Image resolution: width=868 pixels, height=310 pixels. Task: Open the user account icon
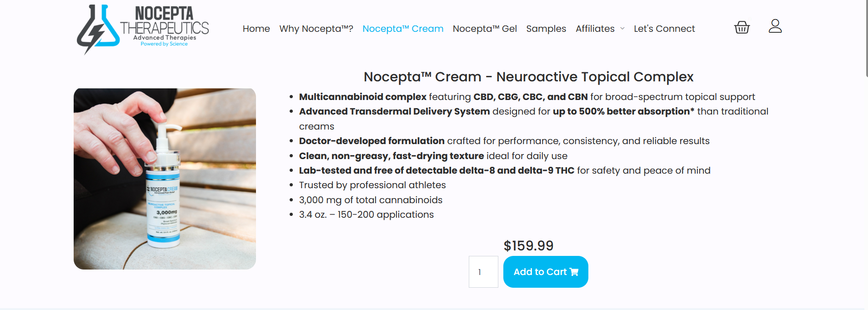click(775, 26)
